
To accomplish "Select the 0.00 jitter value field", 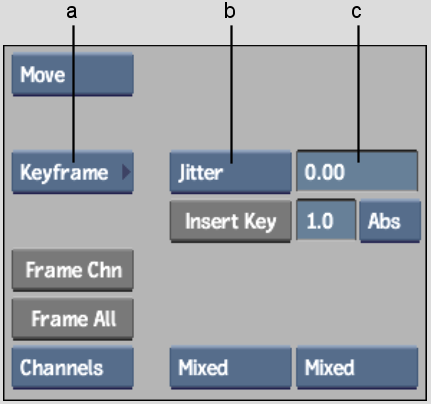I will (357, 171).
